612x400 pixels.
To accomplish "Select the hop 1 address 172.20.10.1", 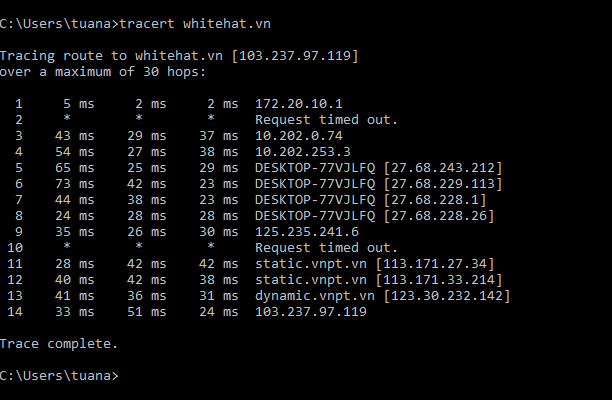I will [299, 104].
